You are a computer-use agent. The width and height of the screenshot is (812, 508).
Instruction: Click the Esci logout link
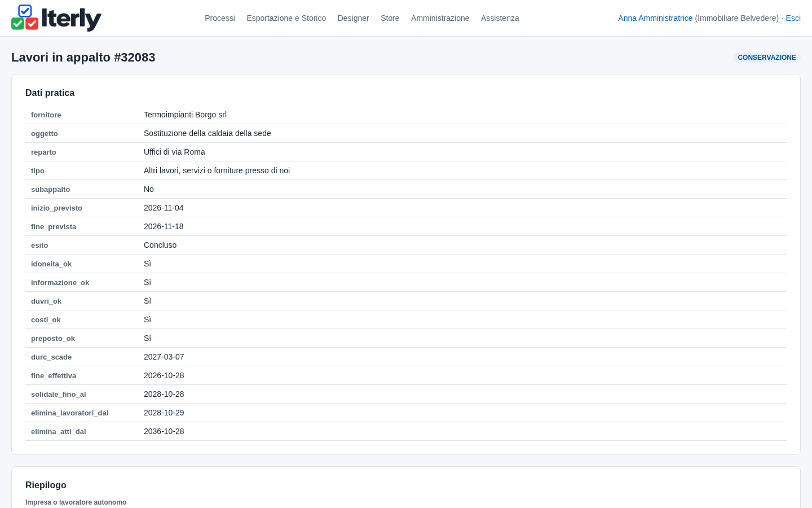pyautogui.click(x=793, y=18)
